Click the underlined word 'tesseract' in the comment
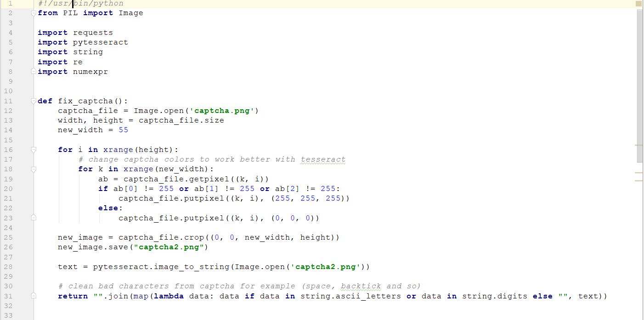This screenshot has width=644, height=320. tap(323, 159)
